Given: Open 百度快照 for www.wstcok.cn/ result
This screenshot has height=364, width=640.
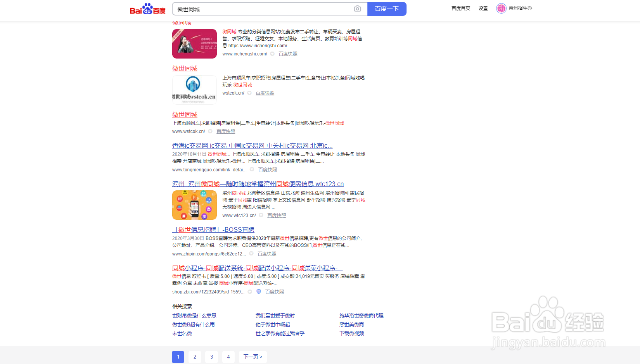Looking at the screenshot, I should click(x=226, y=131).
